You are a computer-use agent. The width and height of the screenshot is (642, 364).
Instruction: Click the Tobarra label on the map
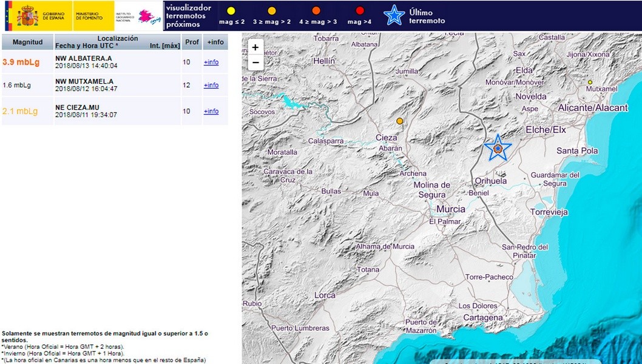point(326,38)
